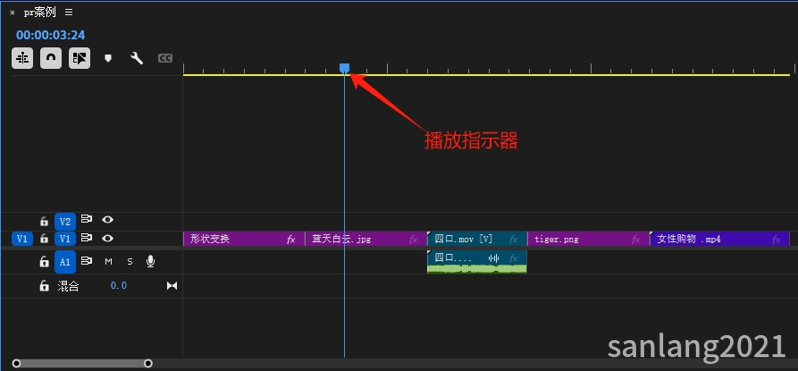This screenshot has width=798, height=371.
Task: Select the tiger.png clip
Action: pos(588,239)
